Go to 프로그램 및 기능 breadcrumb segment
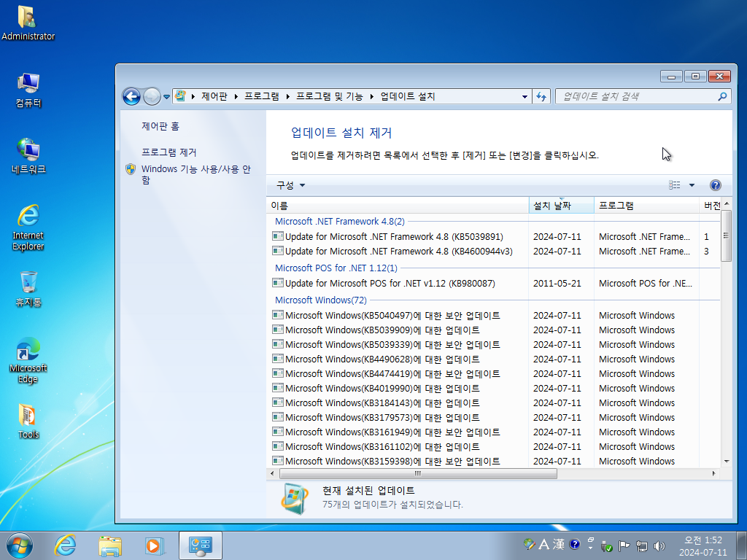 tap(329, 97)
